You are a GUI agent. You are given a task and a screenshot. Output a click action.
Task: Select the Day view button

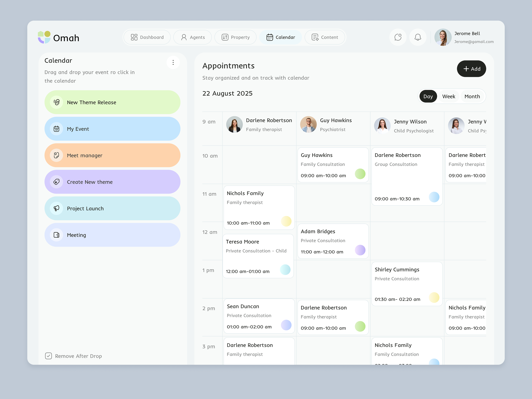pyautogui.click(x=428, y=96)
